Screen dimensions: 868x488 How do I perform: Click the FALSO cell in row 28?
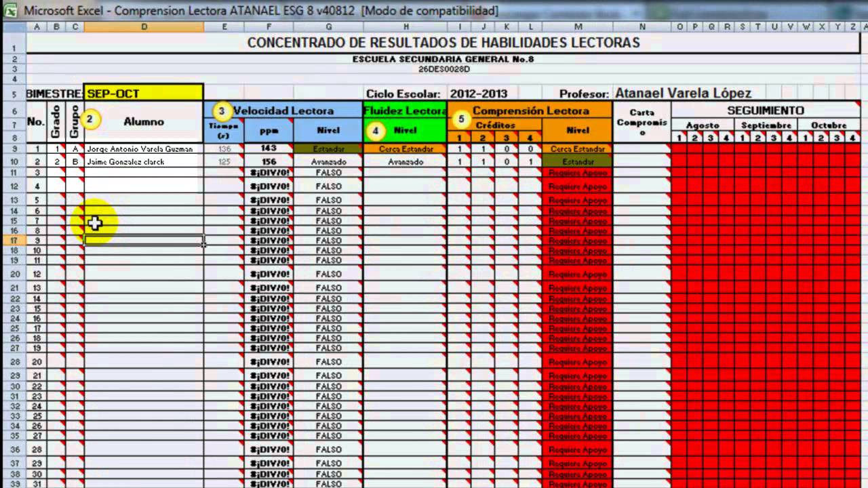click(x=328, y=362)
